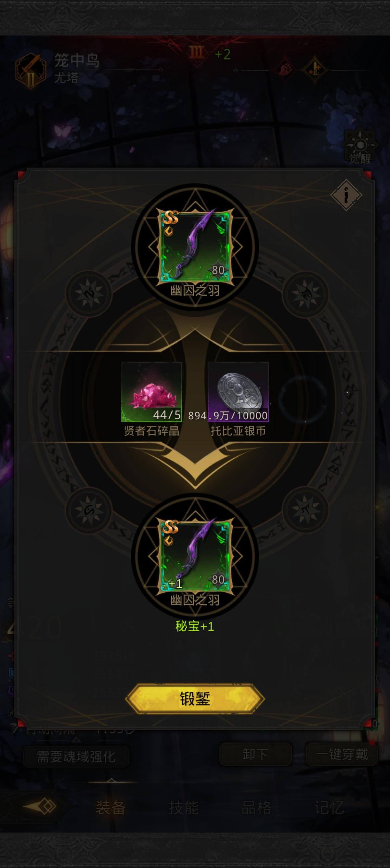
Task: Select the 托比亚银币 silver coin icon
Action: 238,391
